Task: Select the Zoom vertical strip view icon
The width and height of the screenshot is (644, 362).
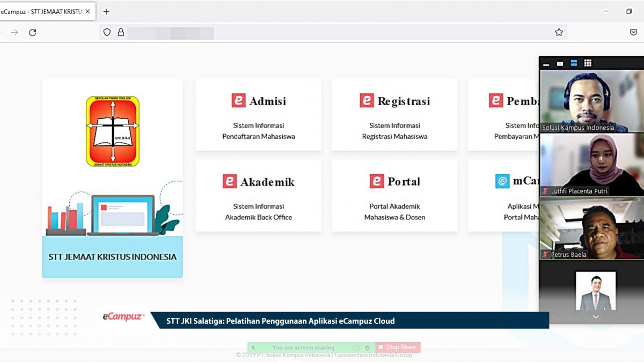Action: (x=574, y=63)
